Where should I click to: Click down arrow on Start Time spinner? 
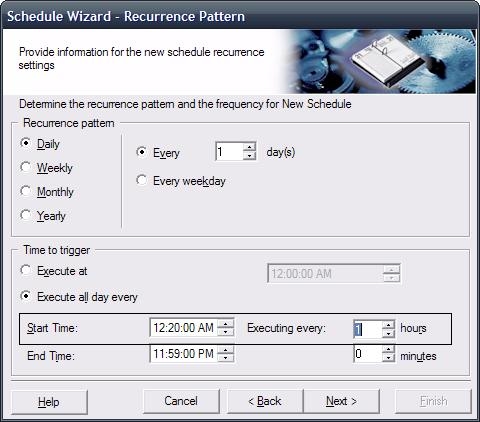(226, 332)
